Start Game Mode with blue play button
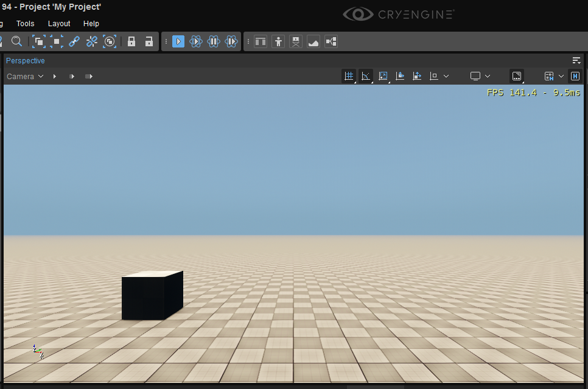Image resolution: width=588 pixels, height=389 pixels. [x=178, y=41]
